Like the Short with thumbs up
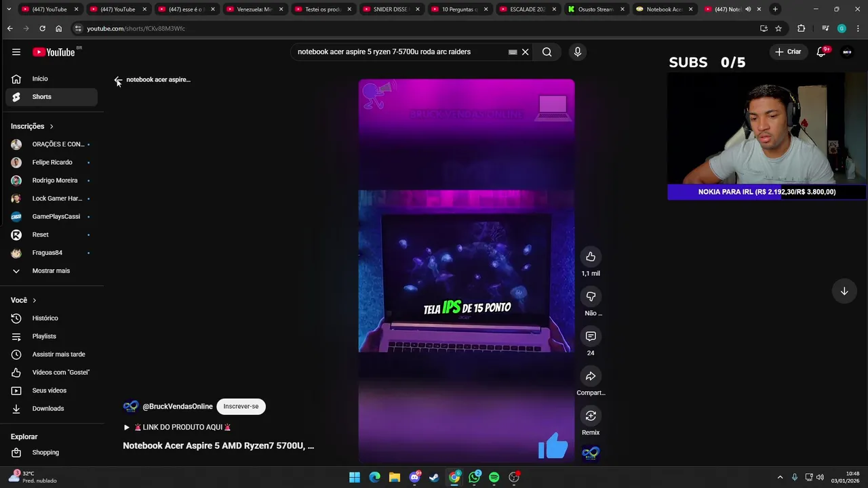 pos(591,257)
